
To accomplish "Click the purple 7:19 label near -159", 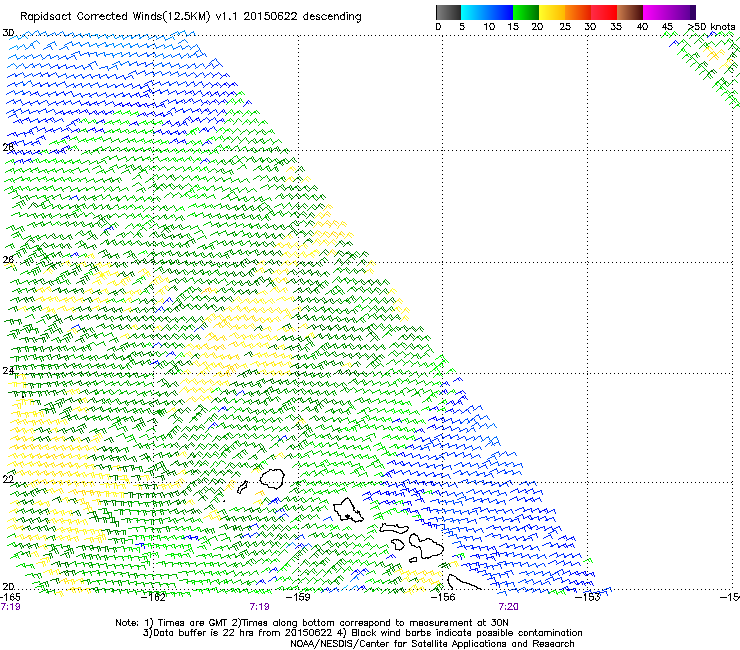I will pyautogui.click(x=259, y=607).
